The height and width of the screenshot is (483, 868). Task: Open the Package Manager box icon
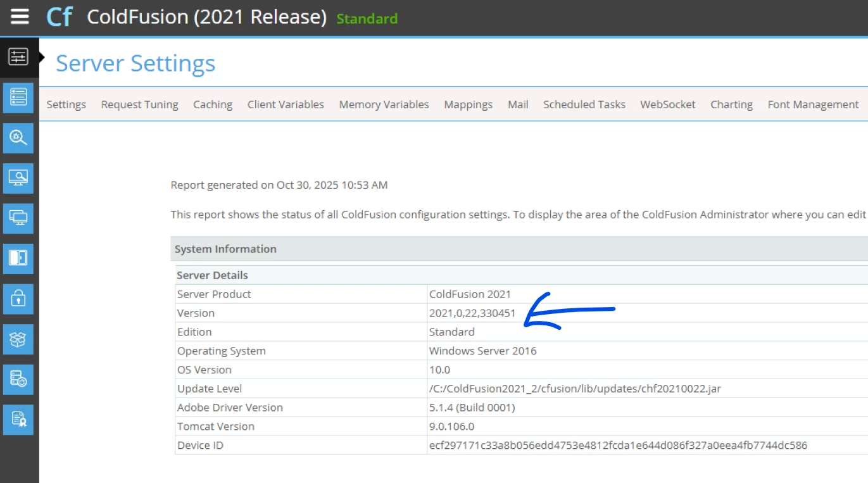tap(18, 339)
